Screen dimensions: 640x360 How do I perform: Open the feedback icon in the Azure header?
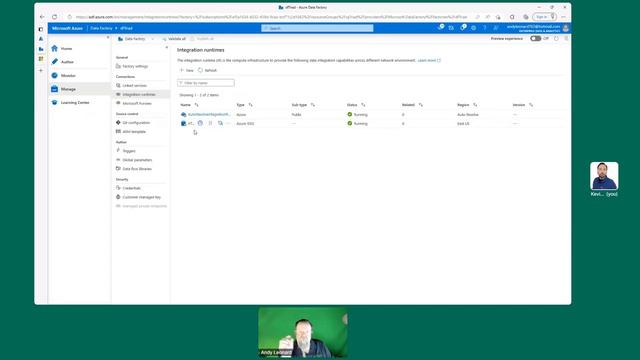coord(496,28)
